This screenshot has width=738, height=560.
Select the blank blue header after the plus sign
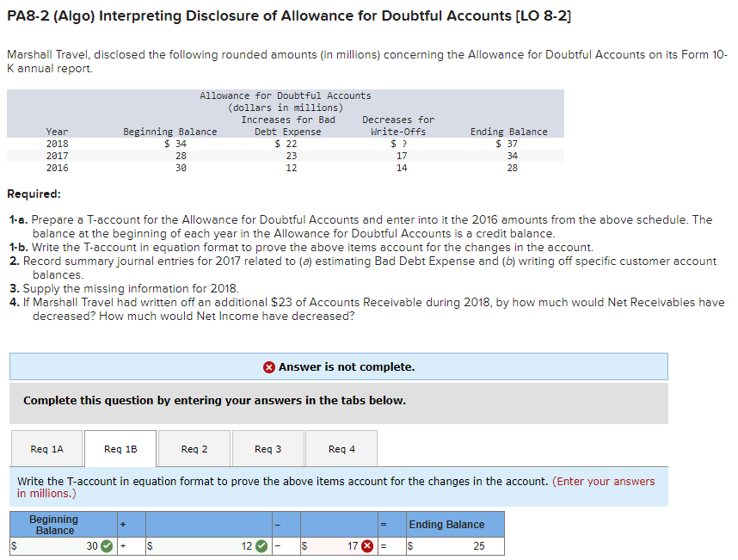click(208, 524)
